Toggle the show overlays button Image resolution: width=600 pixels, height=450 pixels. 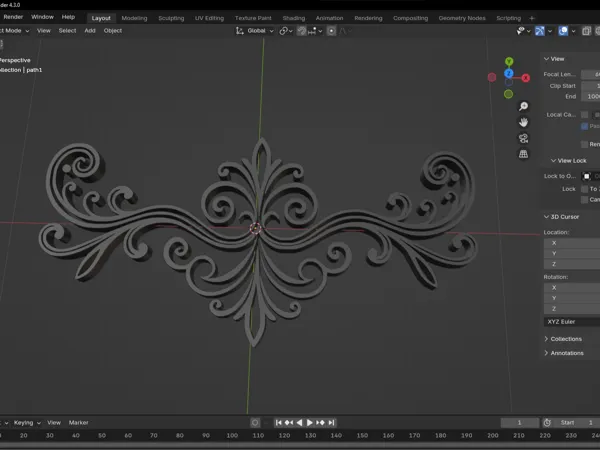tap(563, 31)
